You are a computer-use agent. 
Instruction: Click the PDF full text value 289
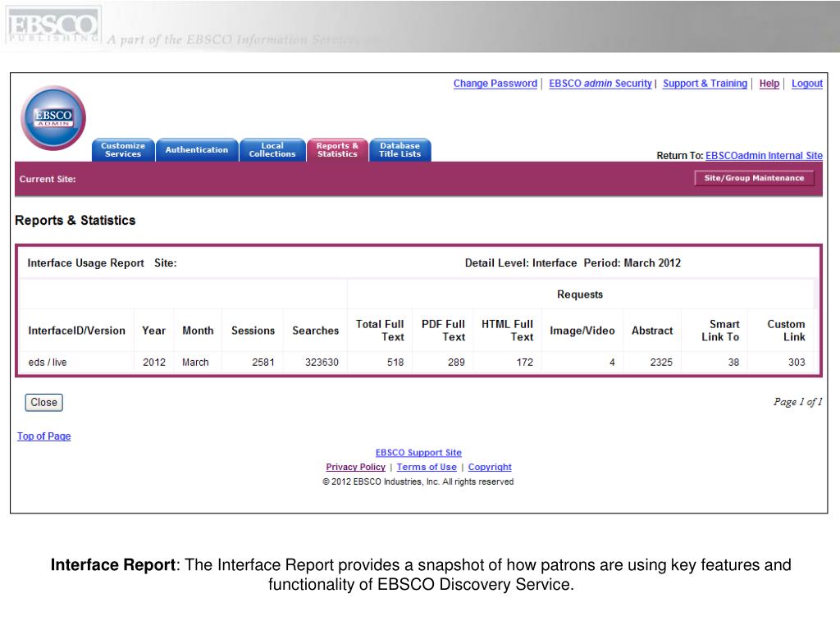click(456, 362)
